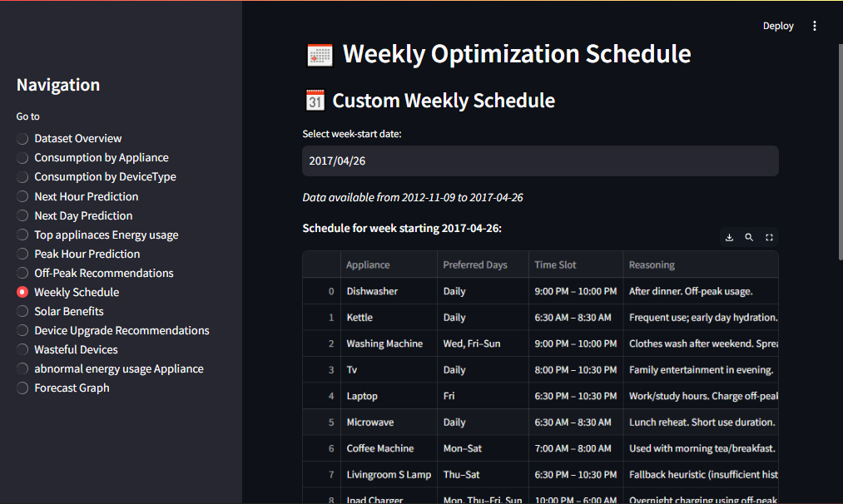Open the Wasteful Devices page
The width and height of the screenshot is (843, 504).
tap(22, 350)
